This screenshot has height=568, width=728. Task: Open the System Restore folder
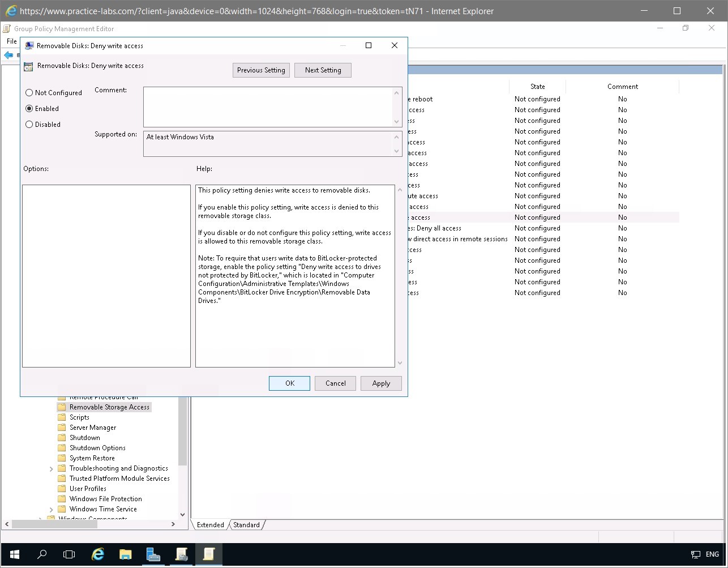click(91, 458)
